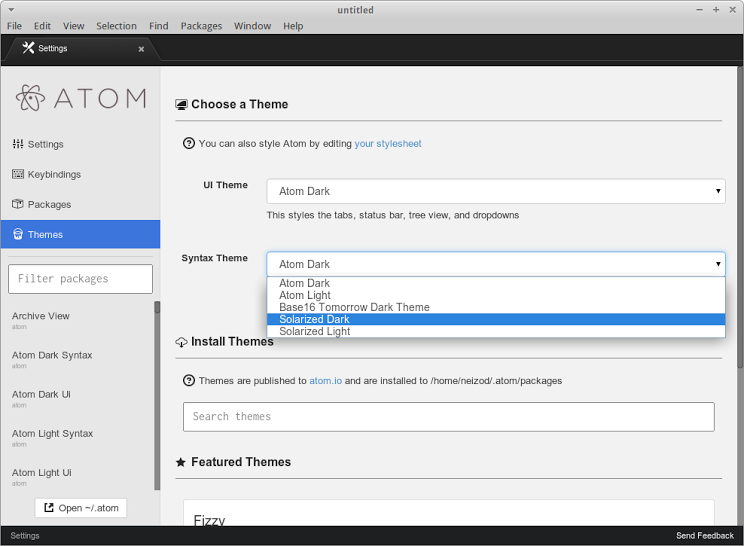Viewport: 744px width, 546px height.
Task: Go to Packages section in sidebar
Action: (x=80, y=204)
